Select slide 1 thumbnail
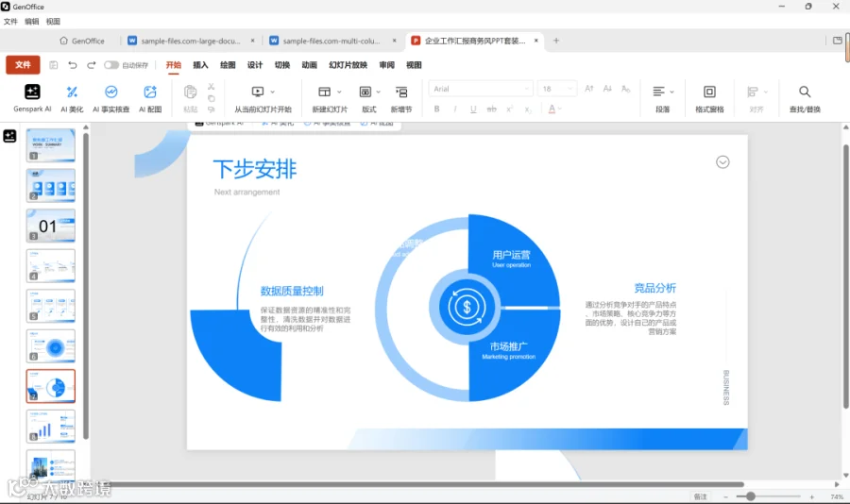This screenshot has height=504, width=850. [51, 145]
